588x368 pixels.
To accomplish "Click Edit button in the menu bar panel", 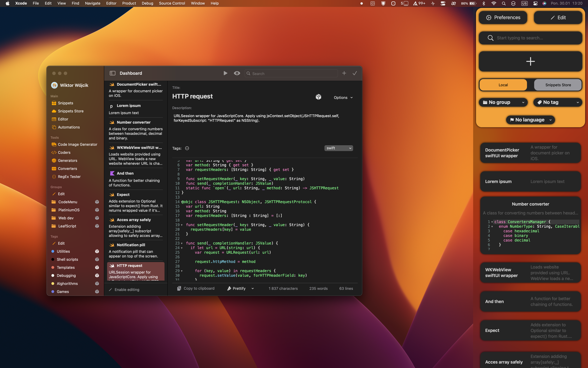I will coord(558,18).
